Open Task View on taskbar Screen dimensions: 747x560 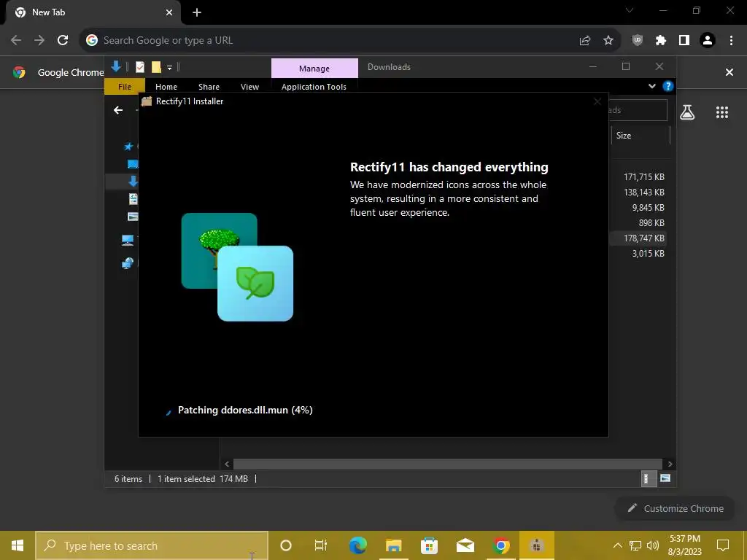point(321,545)
